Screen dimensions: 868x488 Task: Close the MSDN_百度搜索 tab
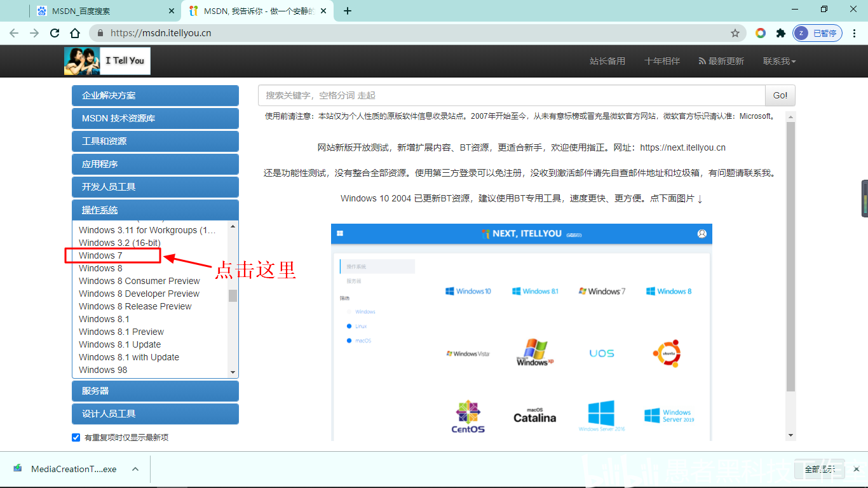[172, 11]
